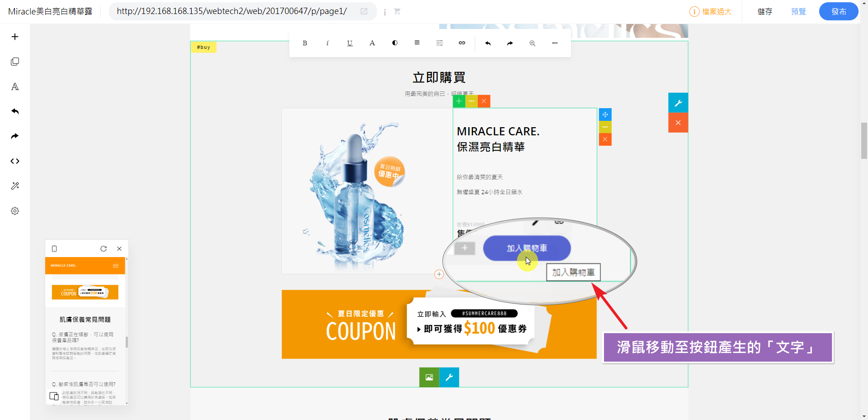Screen dimensions: 868x420
Task: Click the 預覽 preview link
Action: (798, 11)
